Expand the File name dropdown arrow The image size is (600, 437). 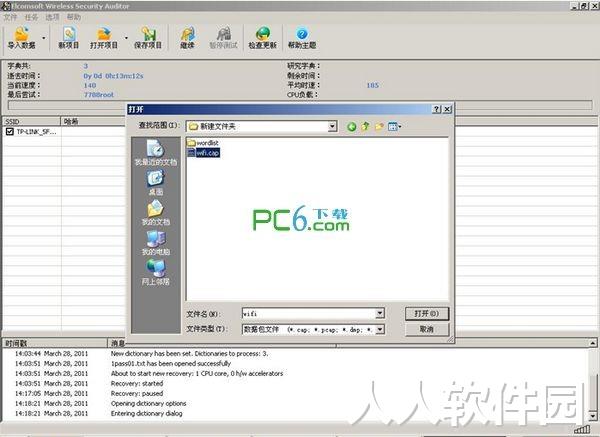pyautogui.click(x=380, y=314)
